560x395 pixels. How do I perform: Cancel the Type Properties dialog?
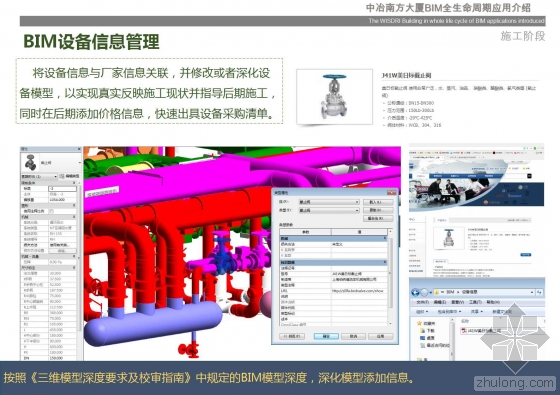tap(353, 336)
